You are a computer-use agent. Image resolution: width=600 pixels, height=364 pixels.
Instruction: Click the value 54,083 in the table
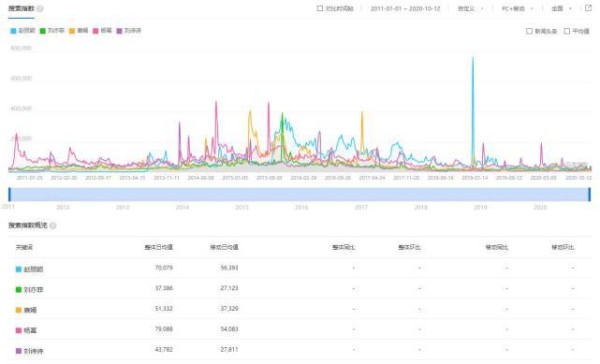coord(229,329)
